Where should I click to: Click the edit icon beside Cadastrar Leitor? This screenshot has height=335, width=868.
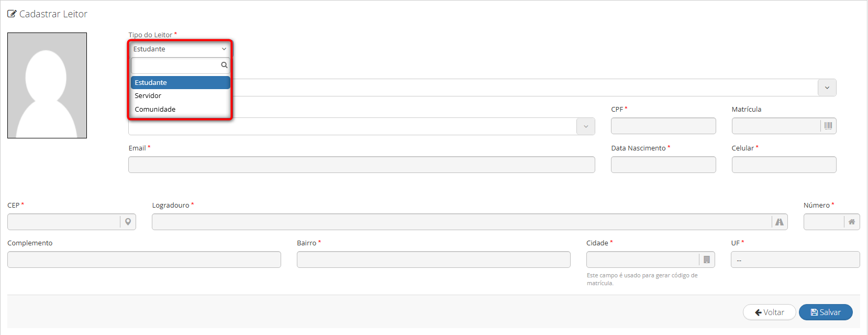click(12, 14)
